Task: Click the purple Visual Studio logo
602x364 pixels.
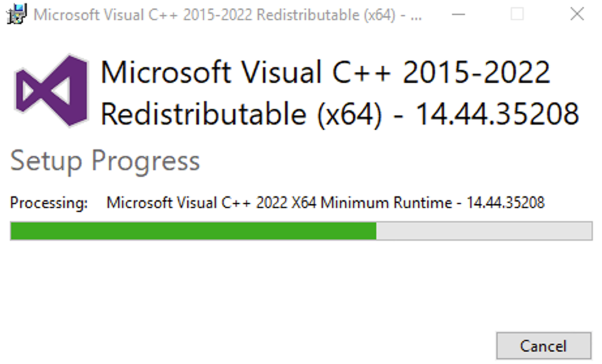Action: click(x=52, y=91)
